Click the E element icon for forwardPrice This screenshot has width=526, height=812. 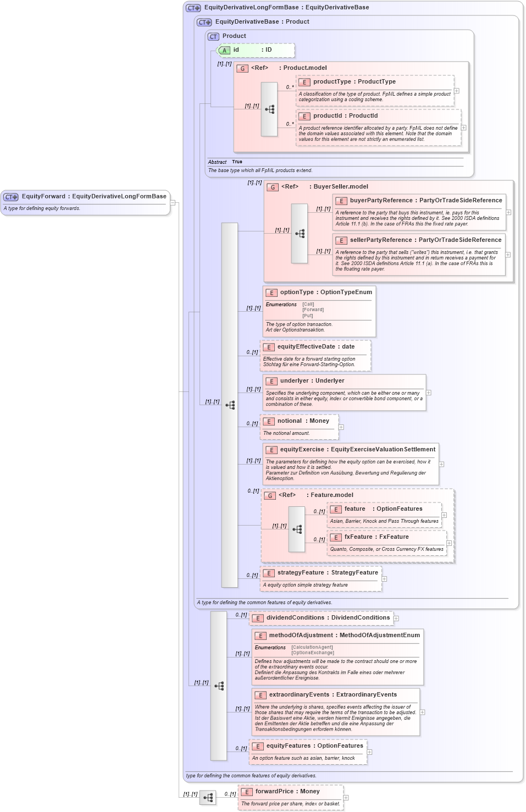[246, 792]
